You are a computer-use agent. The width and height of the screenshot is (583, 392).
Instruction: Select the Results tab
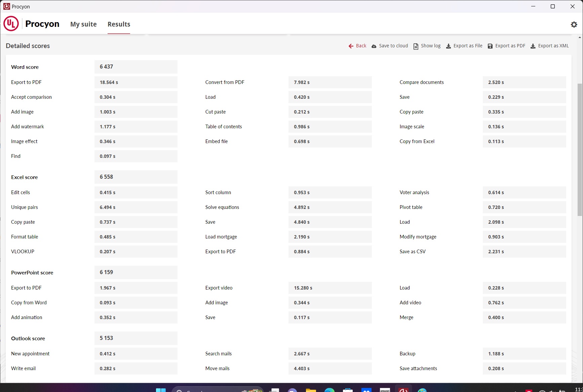[119, 24]
